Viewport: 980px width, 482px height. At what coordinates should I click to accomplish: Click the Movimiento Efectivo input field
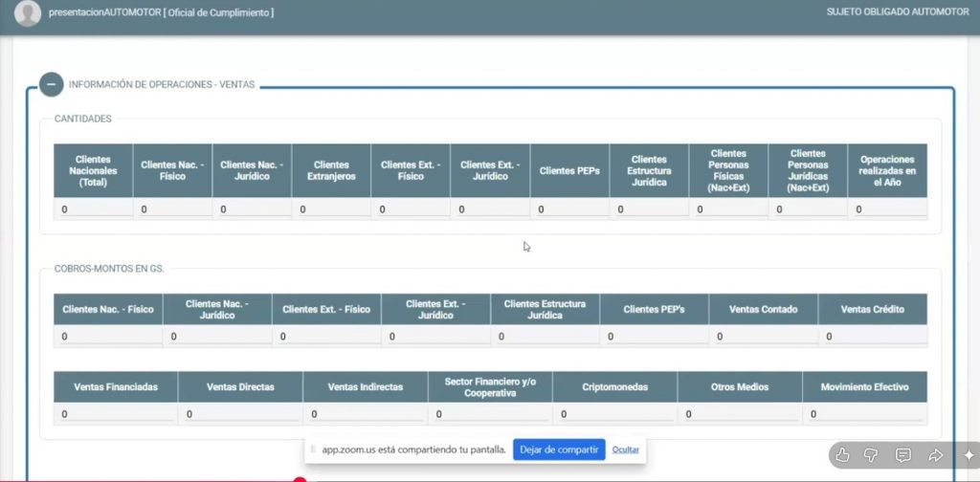coord(864,414)
